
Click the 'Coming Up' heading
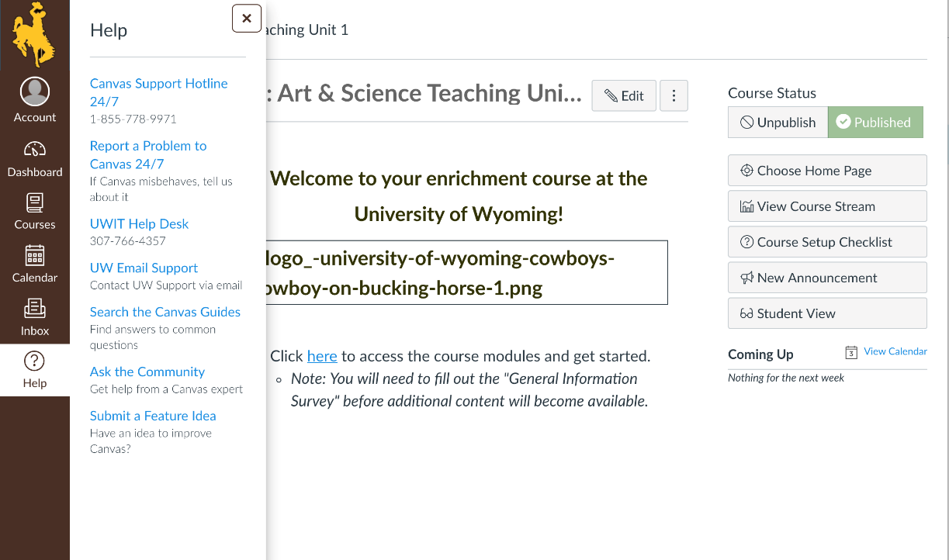coord(760,354)
